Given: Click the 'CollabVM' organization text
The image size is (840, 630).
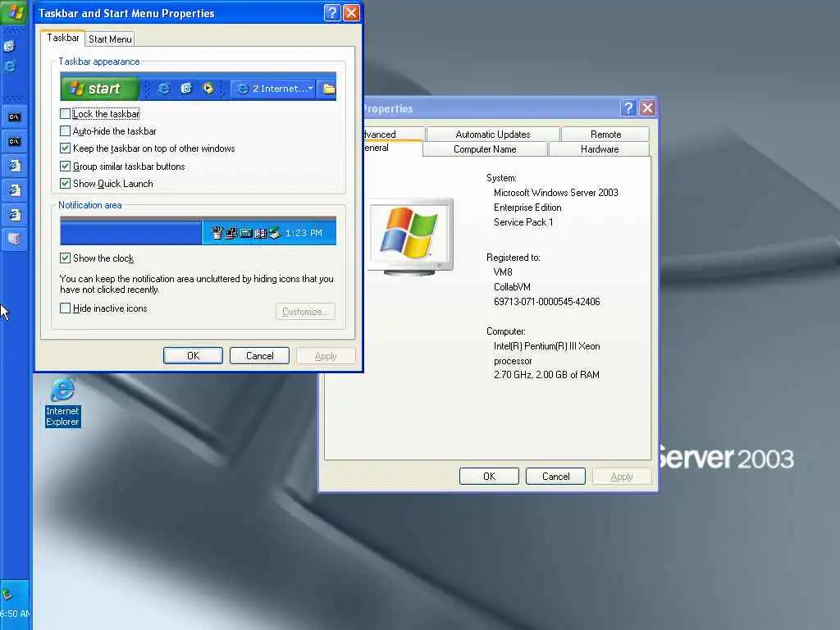Looking at the screenshot, I should pos(512,286).
